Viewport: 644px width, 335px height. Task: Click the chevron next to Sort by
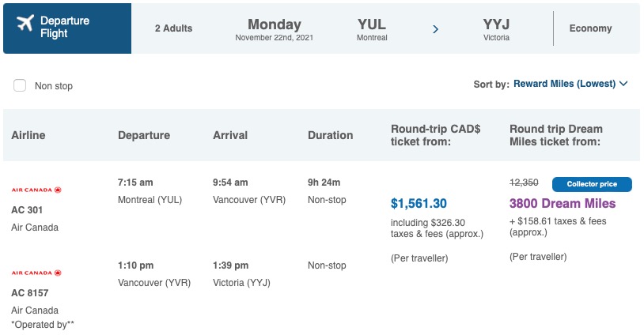(623, 84)
